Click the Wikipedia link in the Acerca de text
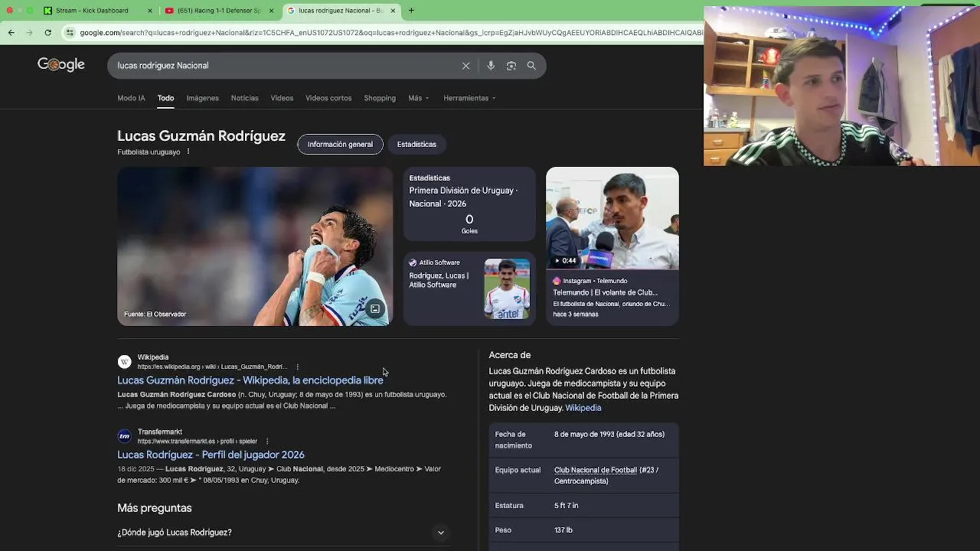980x551 pixels. [x=583, y=408]
